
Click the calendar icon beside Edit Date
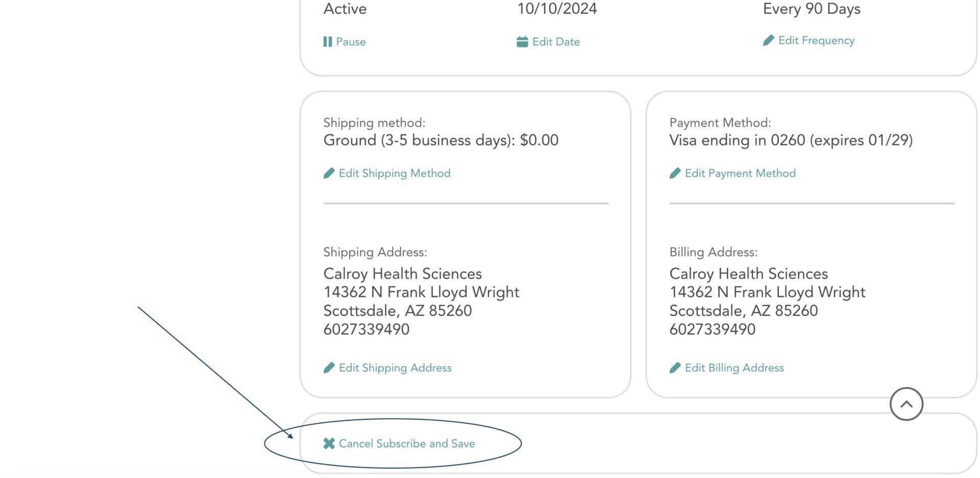[x=522, y=42]
